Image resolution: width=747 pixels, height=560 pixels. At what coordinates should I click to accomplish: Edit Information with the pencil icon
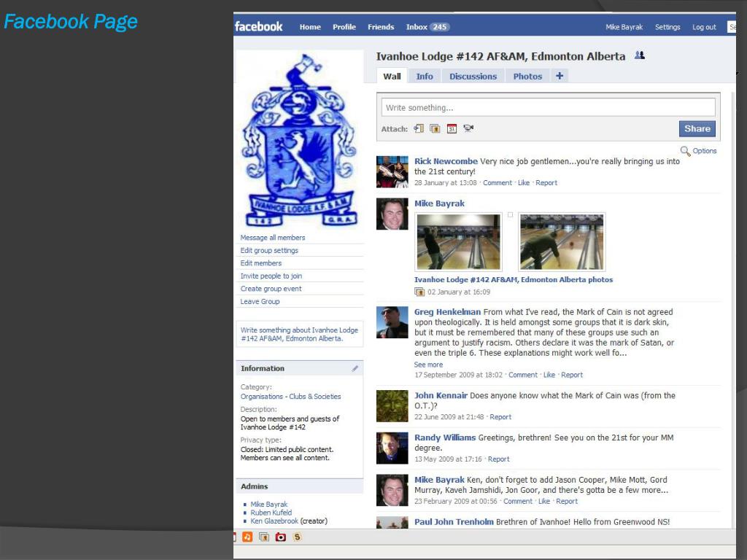pyautogui.click(x=355, y=368)
